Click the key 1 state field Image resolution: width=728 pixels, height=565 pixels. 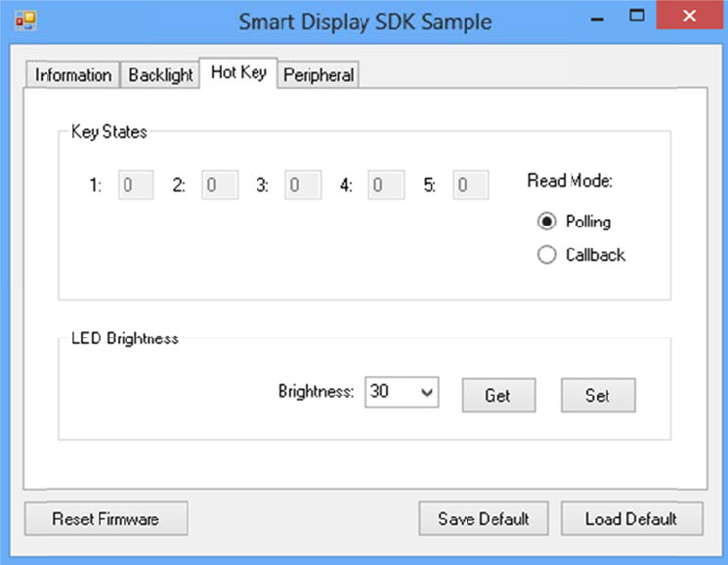pyautogui.click(x=136, y=185)
